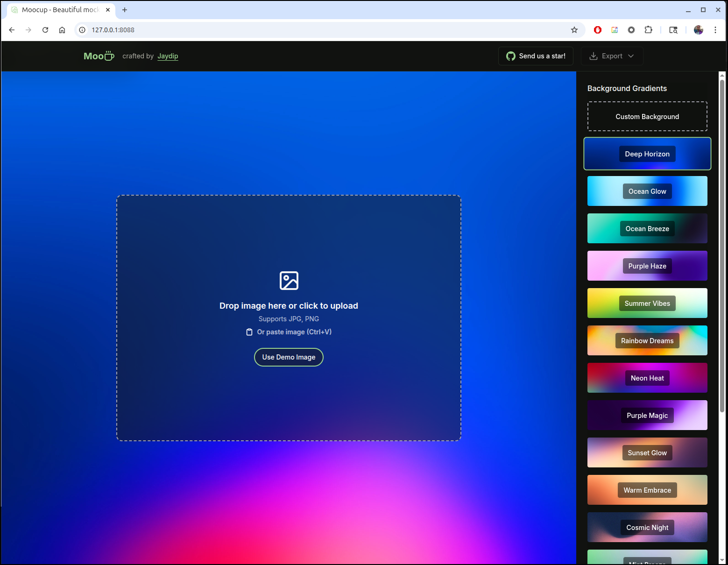
Task: Bookmark this page with the star icon
Action: click(x=574, y=30)
